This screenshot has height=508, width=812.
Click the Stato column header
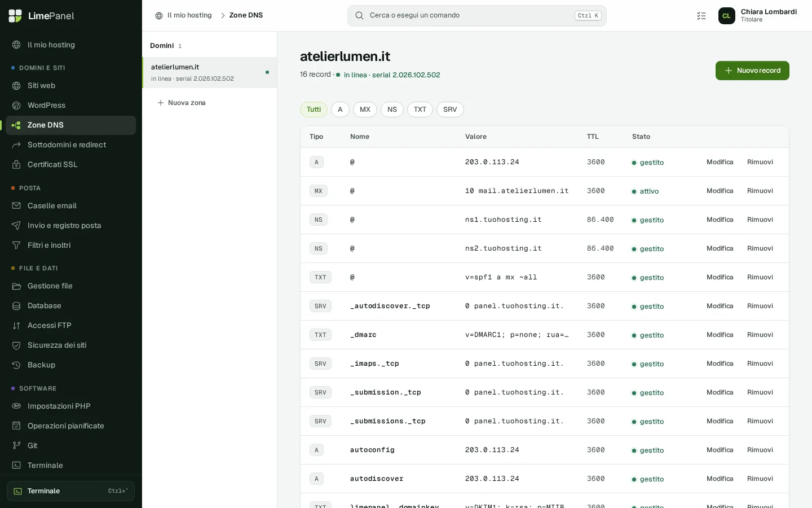[x=641, y=137]
